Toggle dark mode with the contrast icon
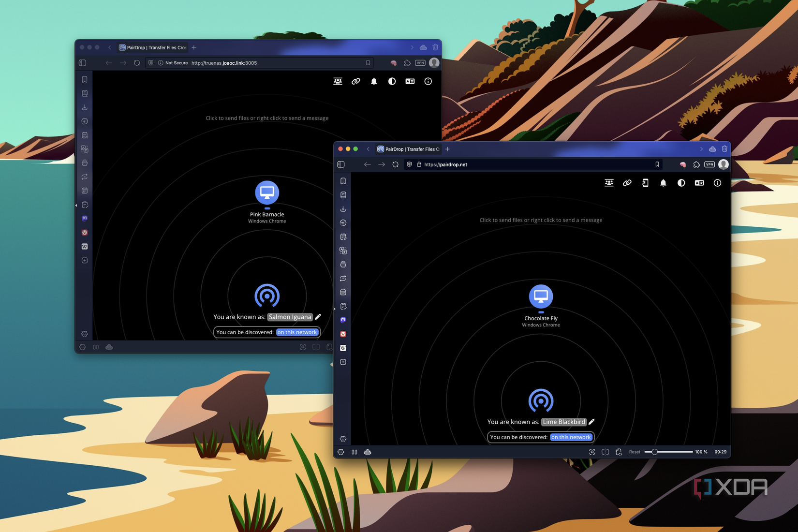The image size is (798, 532). point(681,183)
